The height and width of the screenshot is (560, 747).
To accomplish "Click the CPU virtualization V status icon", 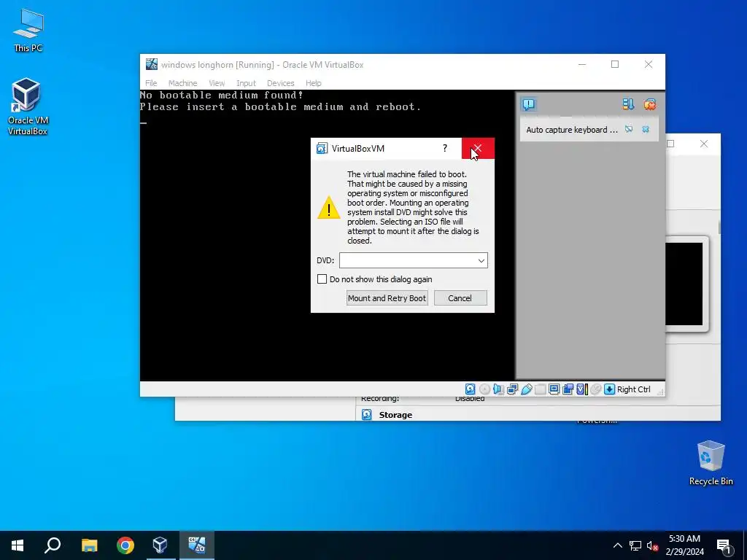I will pyautogui.click(x=581, y=389).
